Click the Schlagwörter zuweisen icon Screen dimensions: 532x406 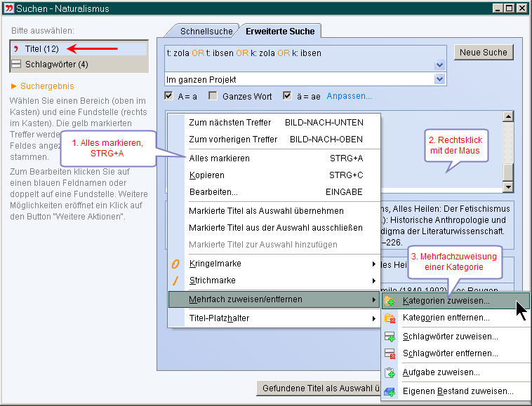click(390, 336)
